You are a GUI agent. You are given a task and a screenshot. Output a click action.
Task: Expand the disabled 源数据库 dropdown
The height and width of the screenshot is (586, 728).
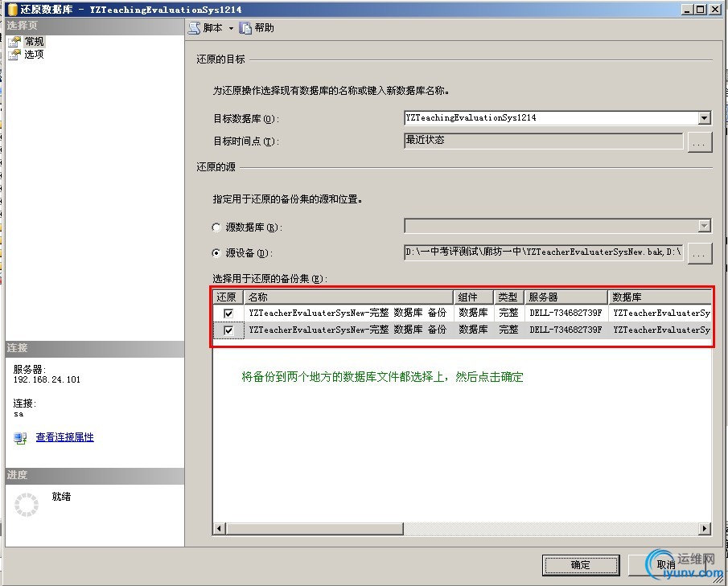[705, 226]
